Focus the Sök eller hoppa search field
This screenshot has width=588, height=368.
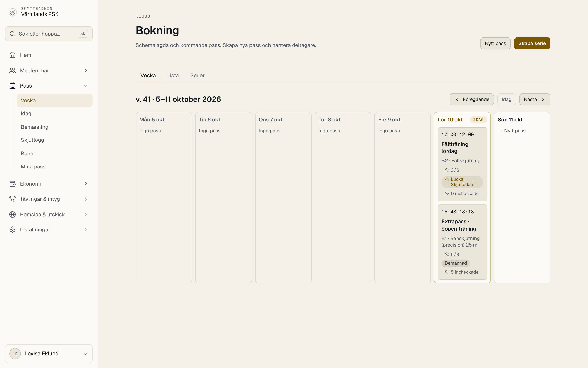pos(49,34)
